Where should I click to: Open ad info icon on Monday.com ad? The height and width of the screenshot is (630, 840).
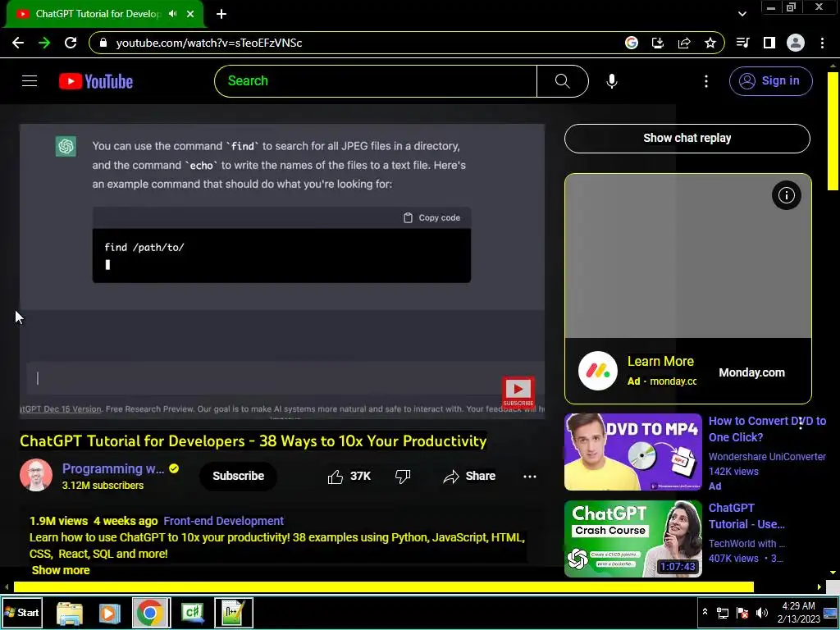pos(787,195)
